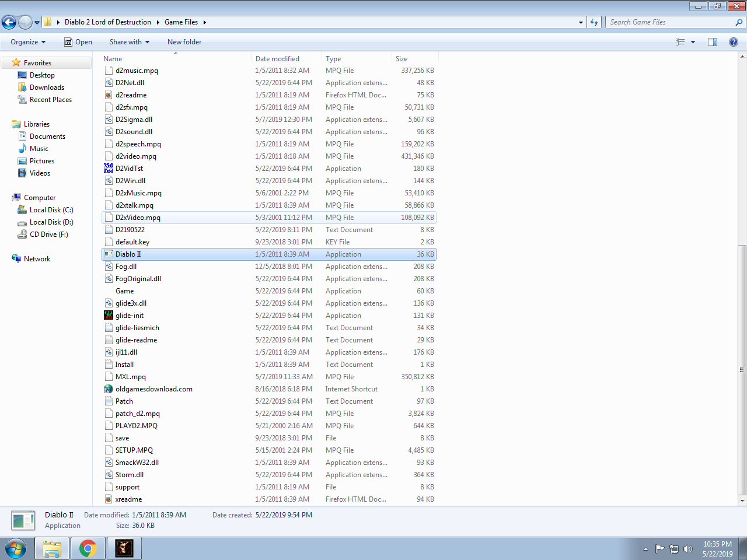Create a New folder
The width and height of the screenshot is (747, 560).
[x=184, y=42]
